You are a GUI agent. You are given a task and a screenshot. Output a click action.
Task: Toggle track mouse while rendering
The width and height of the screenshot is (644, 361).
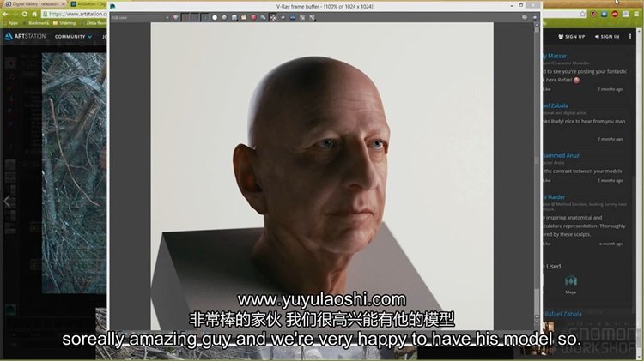tap(273, 18)
